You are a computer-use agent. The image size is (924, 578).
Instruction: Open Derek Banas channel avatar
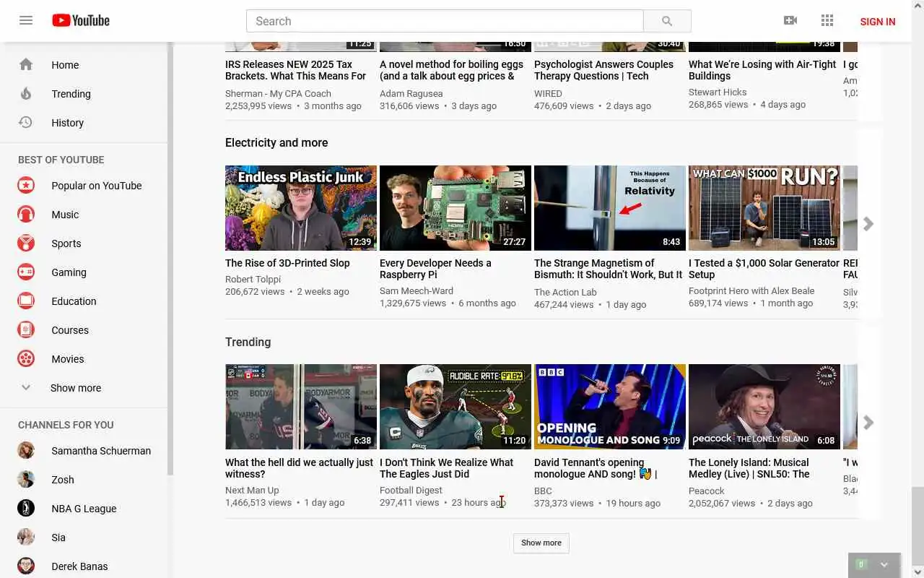pyautogui.click(x=26, y=566)
